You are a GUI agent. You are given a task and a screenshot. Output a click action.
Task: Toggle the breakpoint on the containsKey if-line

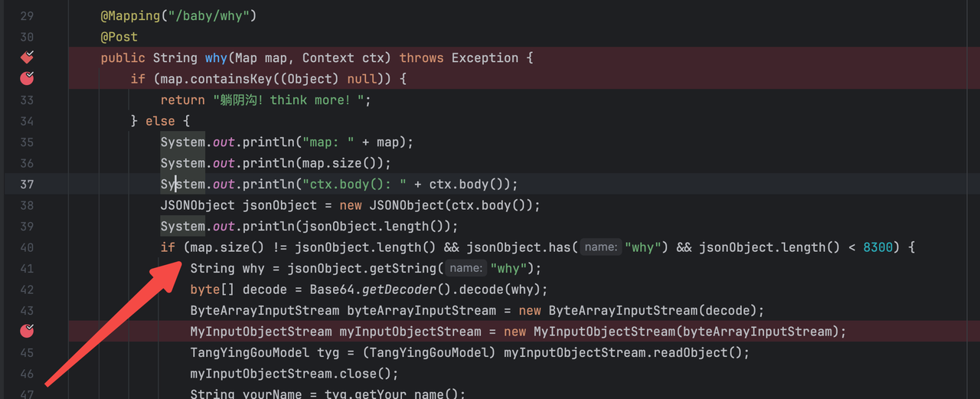click(27, 78)
